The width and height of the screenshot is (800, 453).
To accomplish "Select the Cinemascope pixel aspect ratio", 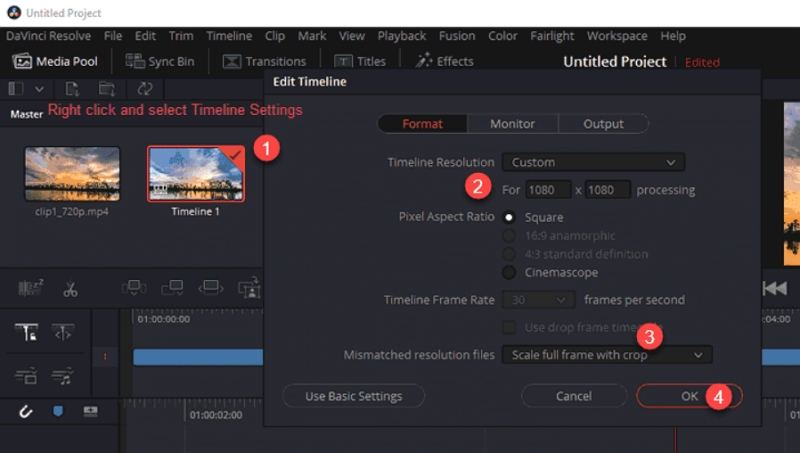I will (x=509, y=272).
